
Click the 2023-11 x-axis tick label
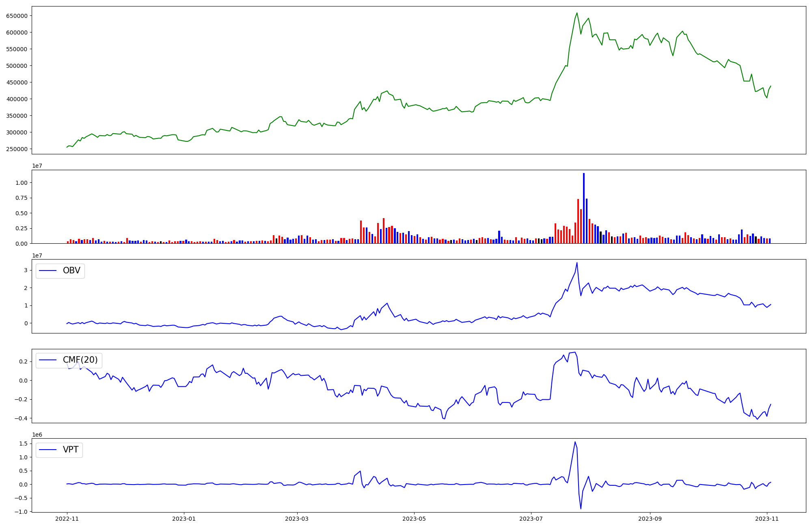(767, 519)
